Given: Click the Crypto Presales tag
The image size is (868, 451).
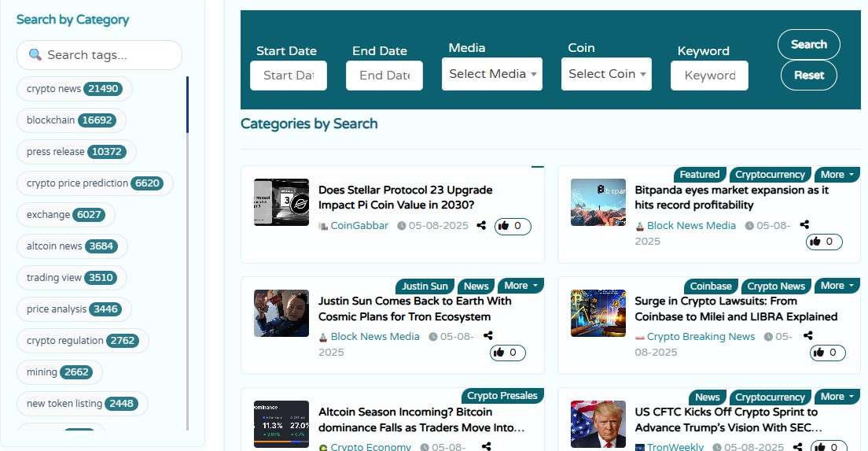Looking at the screenshot, I should click(x=502, y=396).
